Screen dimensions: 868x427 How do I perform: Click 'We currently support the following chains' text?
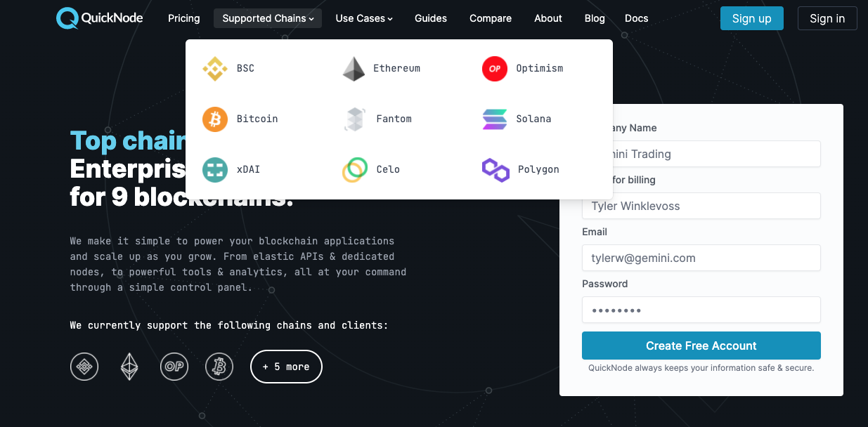229,325
